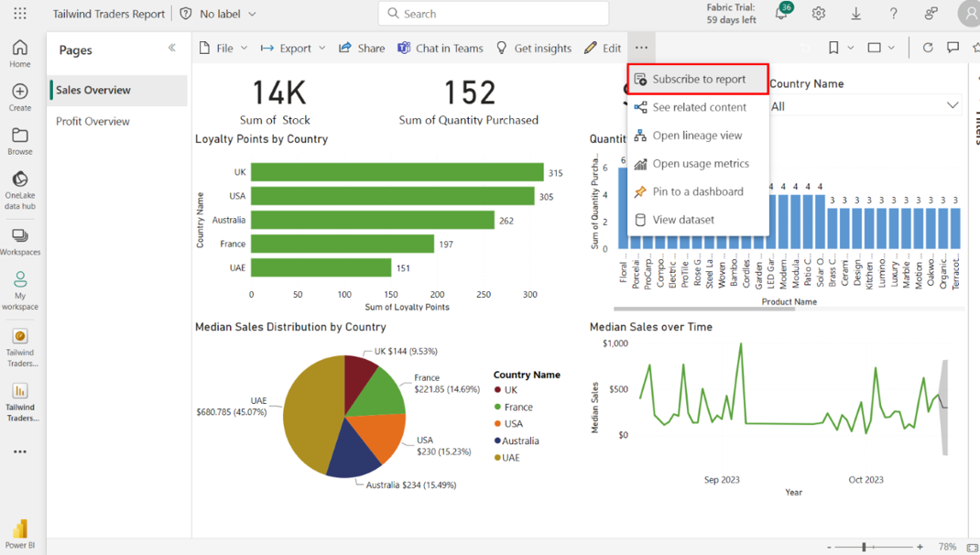Click the zoom slider handle
The width and height of the screenshot is (980, 555).
(x=863, y=547)
